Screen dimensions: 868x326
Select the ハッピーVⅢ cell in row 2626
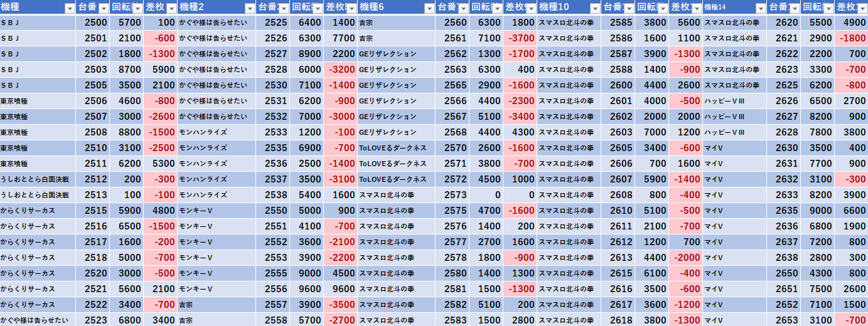[735, 100]
